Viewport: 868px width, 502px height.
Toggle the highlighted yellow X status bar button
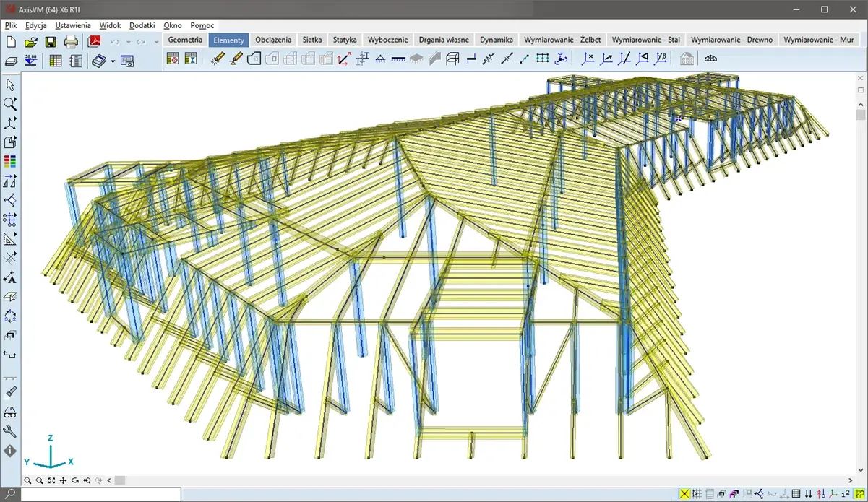[x=684, y=494]
